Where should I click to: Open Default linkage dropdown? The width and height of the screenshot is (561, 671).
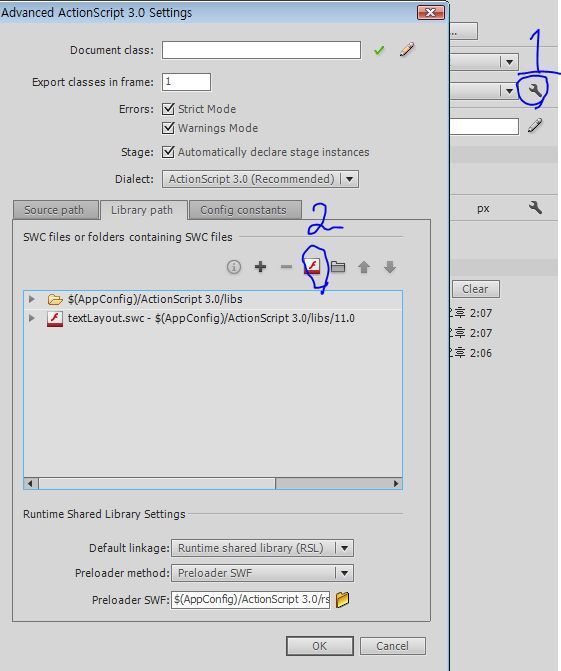262,548
